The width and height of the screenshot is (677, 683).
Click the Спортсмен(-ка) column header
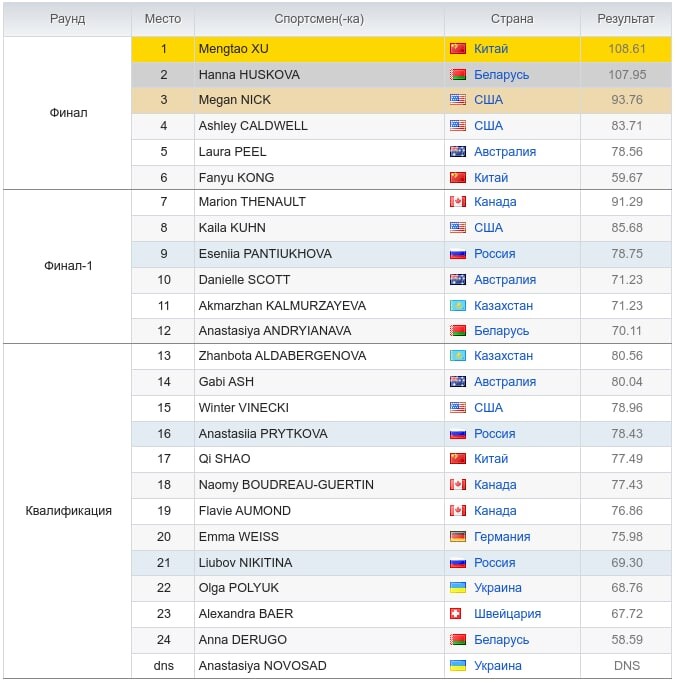319,19
